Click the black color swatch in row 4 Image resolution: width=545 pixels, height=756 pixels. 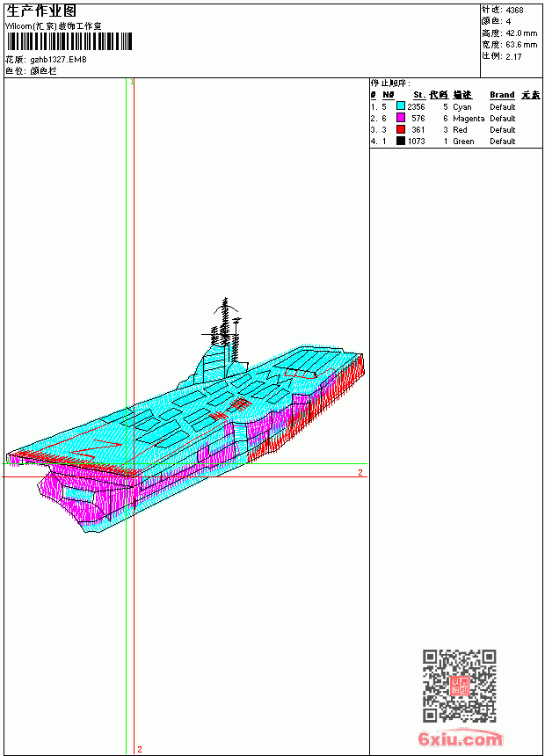[400, 141]
